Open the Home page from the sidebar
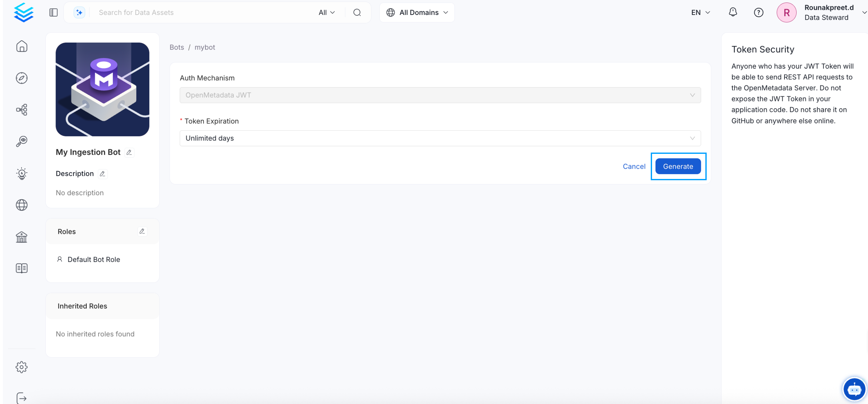Image resolution: width=868 pixels, height=404 pixels. tap(22, 46)
